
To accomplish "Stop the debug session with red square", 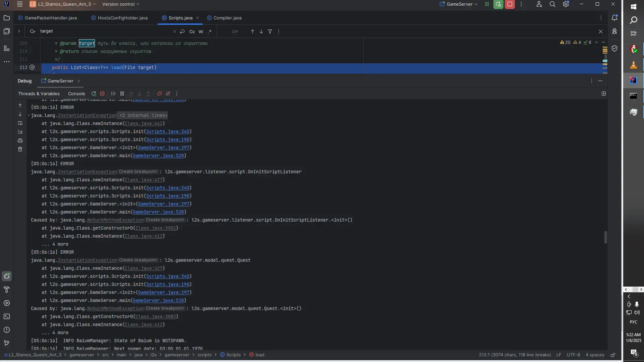I will pos(102,94).
